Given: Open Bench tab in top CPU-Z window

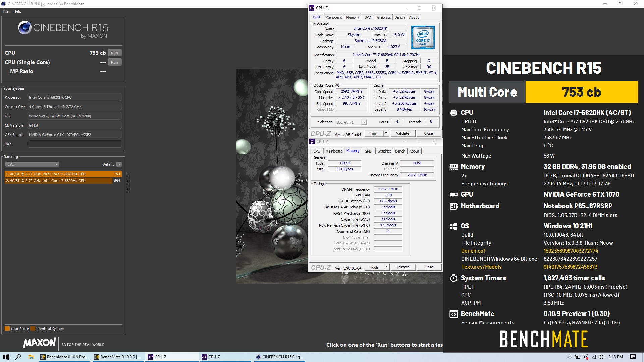Looking at the screenshot, I should pos(399,17).
